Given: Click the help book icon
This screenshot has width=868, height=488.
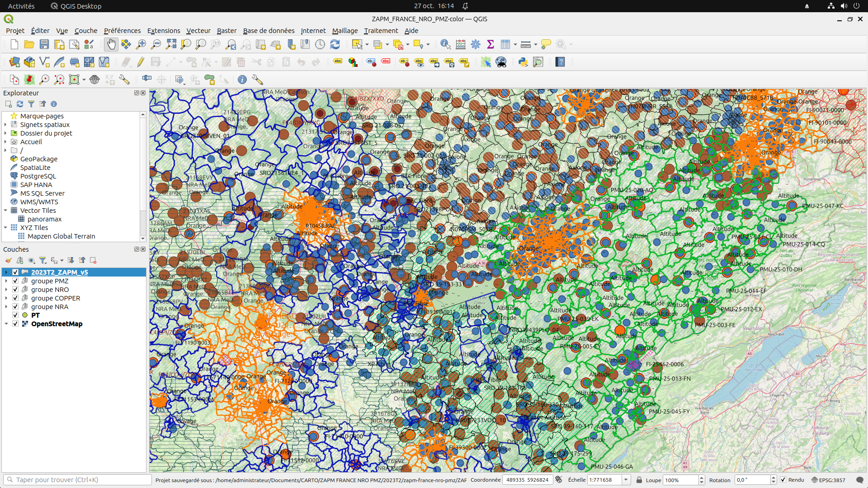Looking at the screenshot, I should click(x=560, y=62).
